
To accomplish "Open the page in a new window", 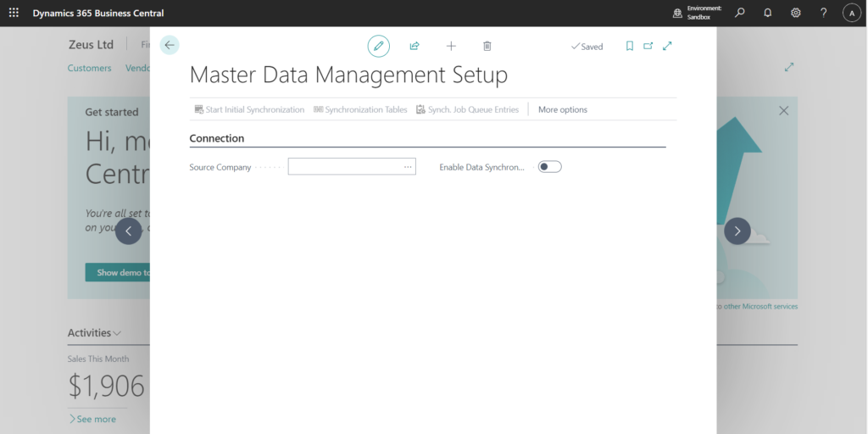I will point(648,46).
